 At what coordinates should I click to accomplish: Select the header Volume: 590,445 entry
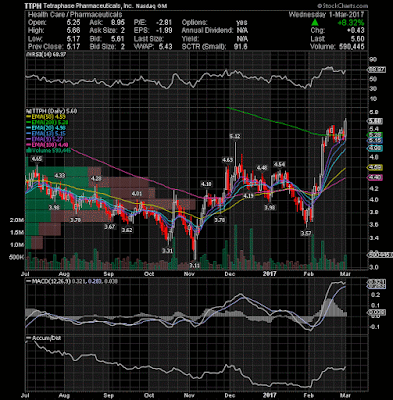click(x=337, y=47)
